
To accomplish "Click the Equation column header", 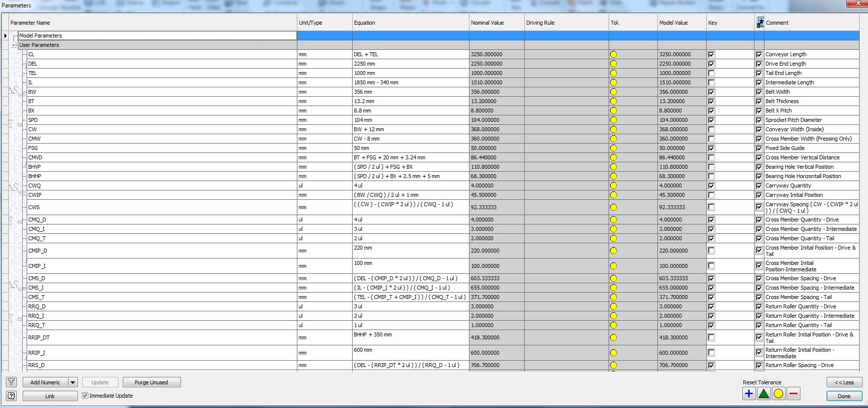I will [411, 23].
